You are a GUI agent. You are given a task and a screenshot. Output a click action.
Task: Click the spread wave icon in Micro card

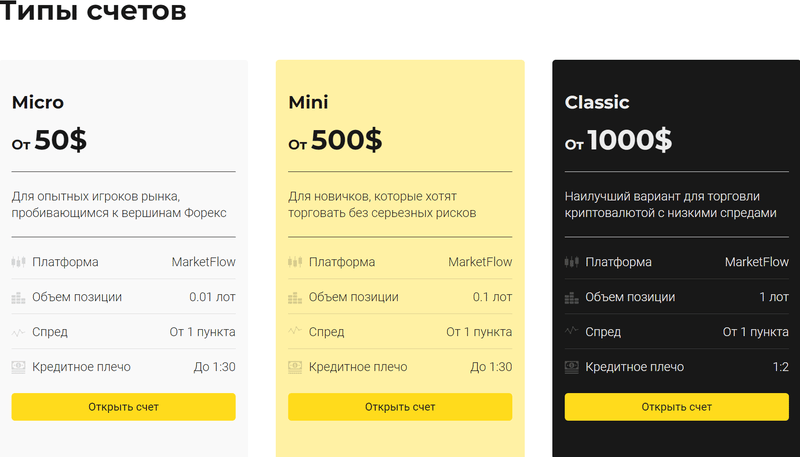tap(18, 333)
